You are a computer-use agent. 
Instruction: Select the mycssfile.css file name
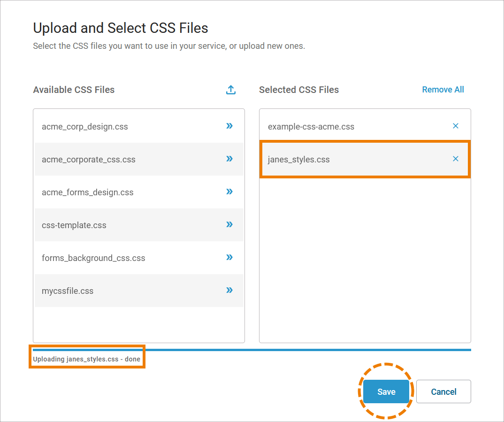[68, 291]
